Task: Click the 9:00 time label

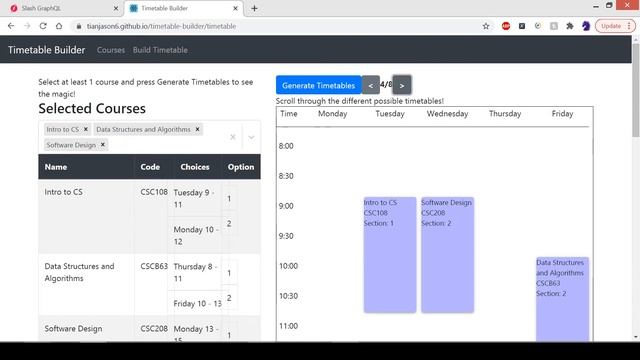Action: (286, 206)
